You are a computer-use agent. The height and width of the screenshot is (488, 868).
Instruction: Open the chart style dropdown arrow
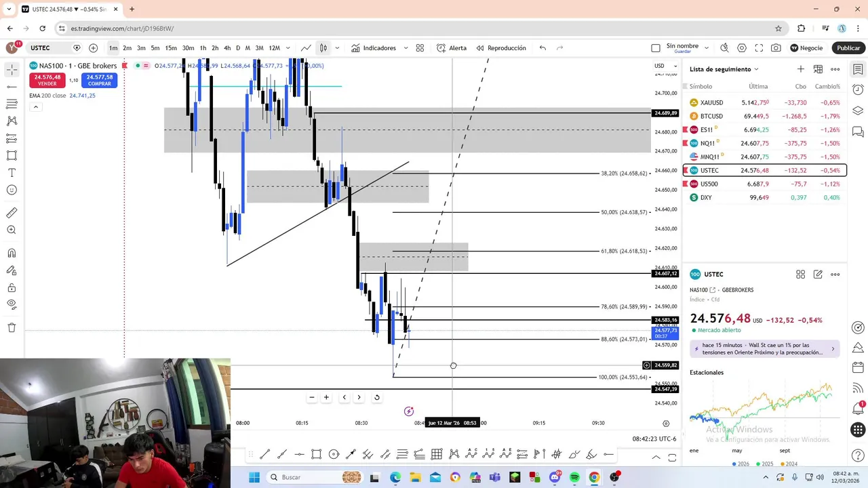pyautogui.click(x=337, y=48)
